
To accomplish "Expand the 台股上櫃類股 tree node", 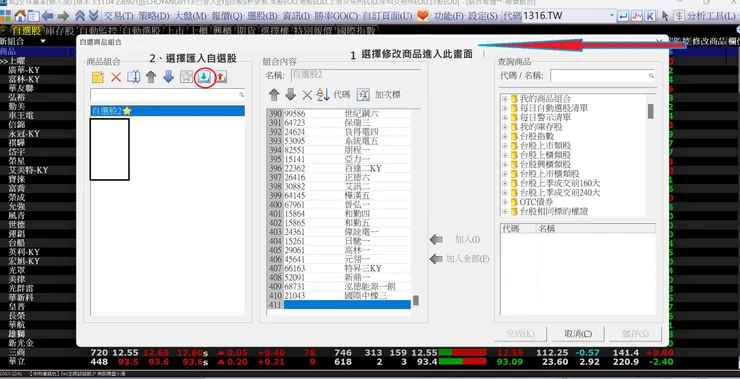I will tap(505, 155).
